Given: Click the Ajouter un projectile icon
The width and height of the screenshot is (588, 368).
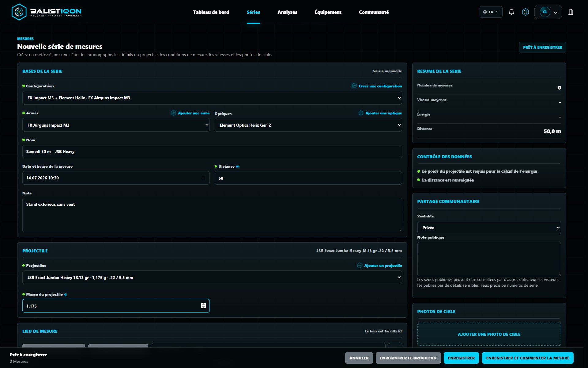Looking at the screenshot, I should 360,265.
